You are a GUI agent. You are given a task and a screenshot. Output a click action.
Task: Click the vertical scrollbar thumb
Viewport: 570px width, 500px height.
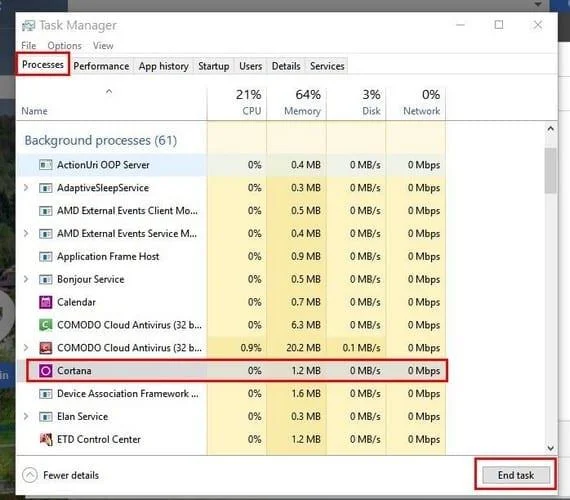550,171
